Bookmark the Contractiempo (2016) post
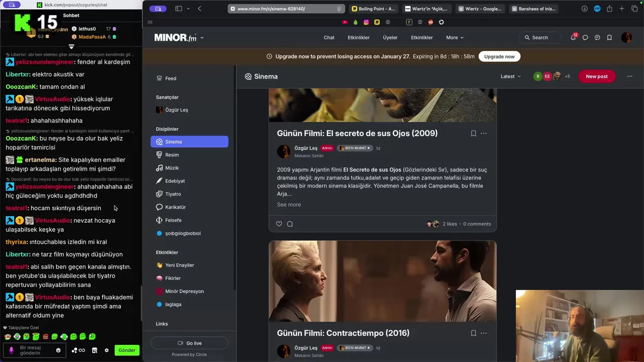 tap(473, 333)
